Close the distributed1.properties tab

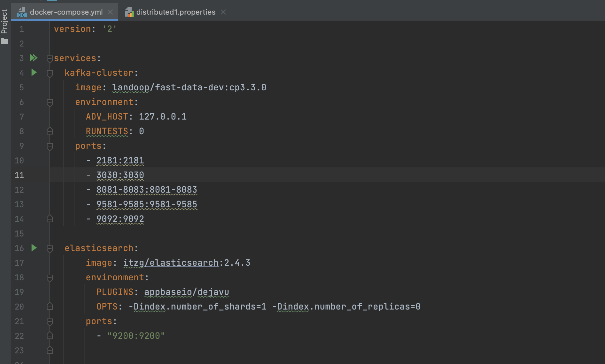click(223, 12)
